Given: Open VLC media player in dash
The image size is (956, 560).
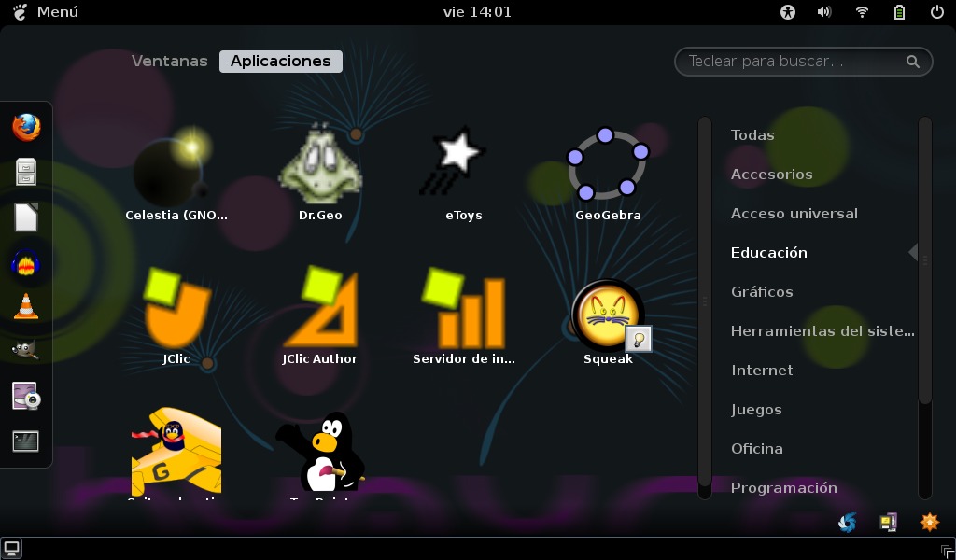Looking at the screenshot, I should (x=26, y=306).
